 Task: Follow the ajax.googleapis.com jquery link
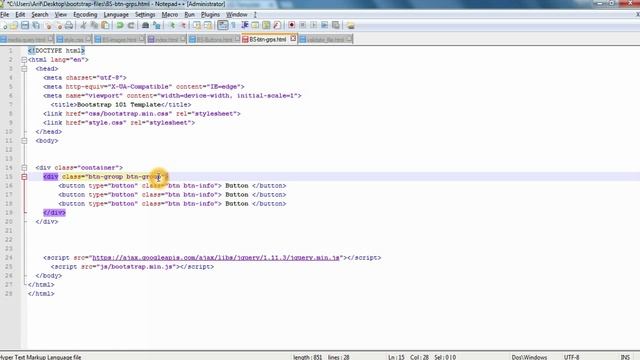pyautogui.click(x=216, y=258)
